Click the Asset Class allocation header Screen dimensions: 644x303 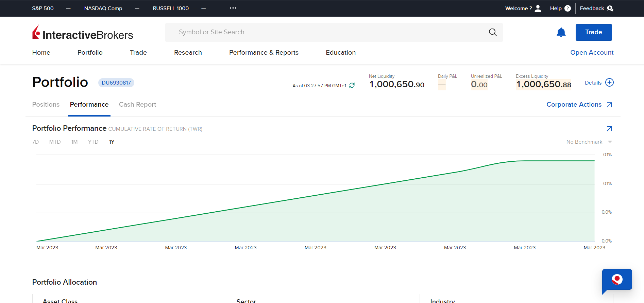(60, 301)
